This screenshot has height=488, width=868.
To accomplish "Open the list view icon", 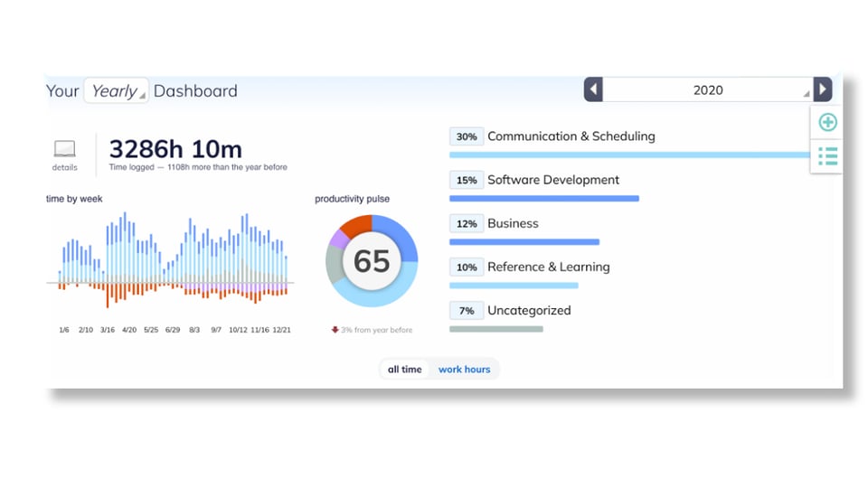I will click(827, 156).
